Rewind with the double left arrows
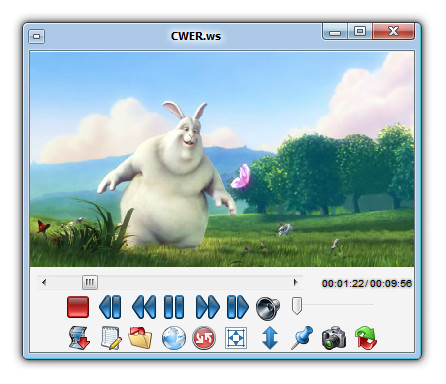Screen dimensions: 446x384 [x=144, y=307]
